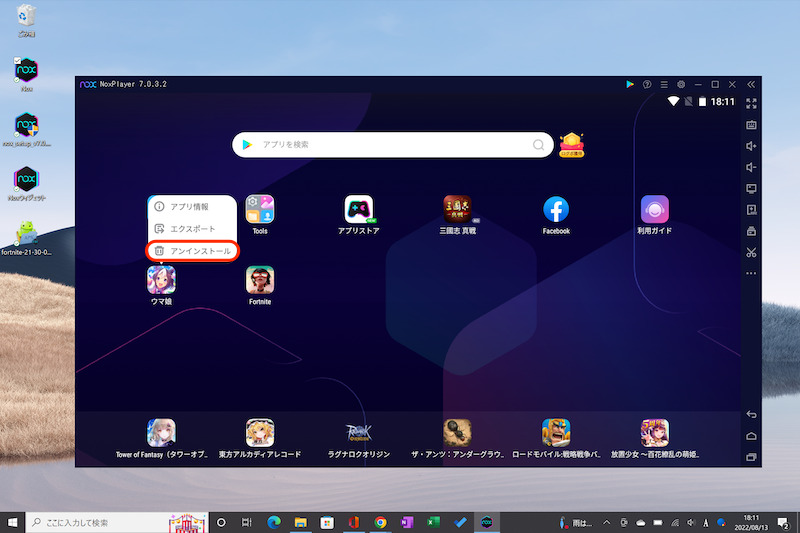Collapse the sidebar with double chevron
This screenshot has height=533, width=800.
point(751,84)
